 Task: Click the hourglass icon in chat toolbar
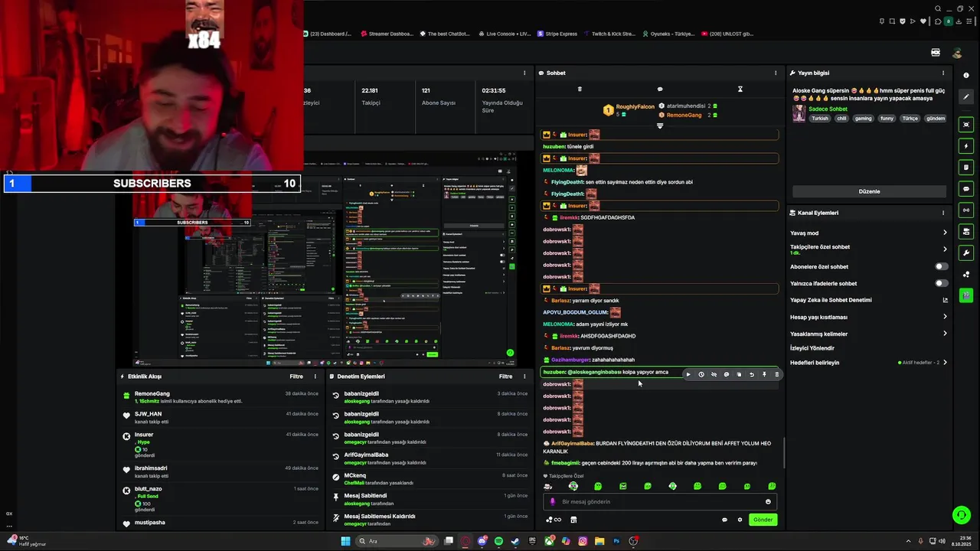[x=740, y=90]
